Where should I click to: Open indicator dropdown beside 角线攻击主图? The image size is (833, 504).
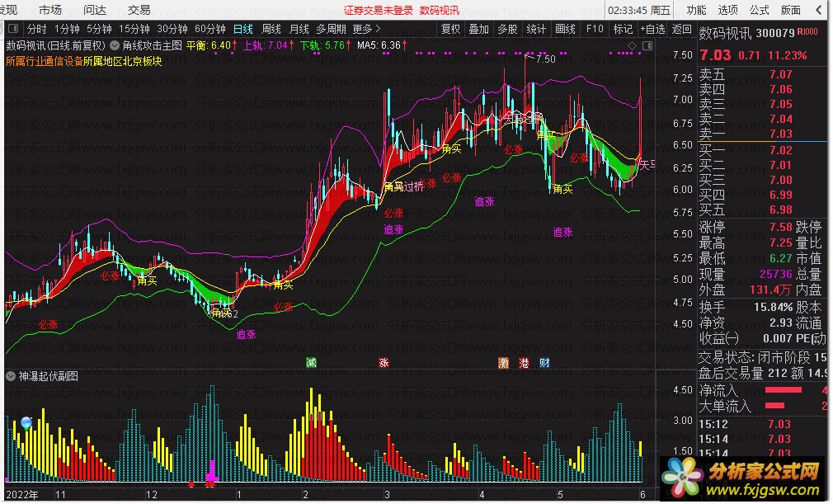click(114, 45)
